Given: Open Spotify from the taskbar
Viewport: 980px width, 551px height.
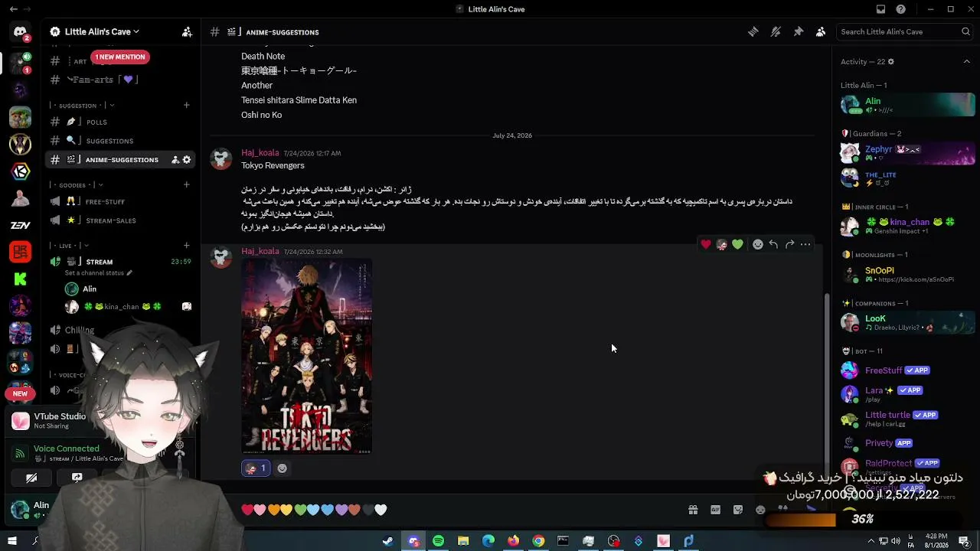Looking at the screenshot, I should pos(438,541).
